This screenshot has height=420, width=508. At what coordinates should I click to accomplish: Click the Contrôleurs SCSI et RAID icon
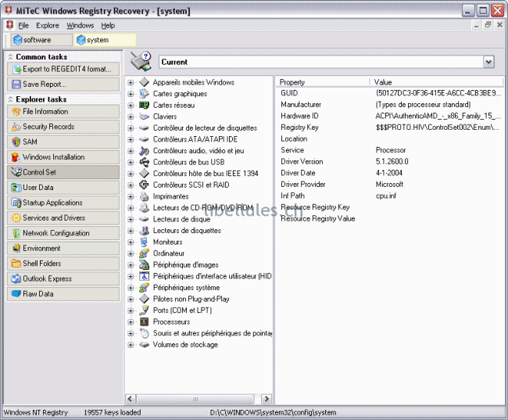tap(144, 185)
